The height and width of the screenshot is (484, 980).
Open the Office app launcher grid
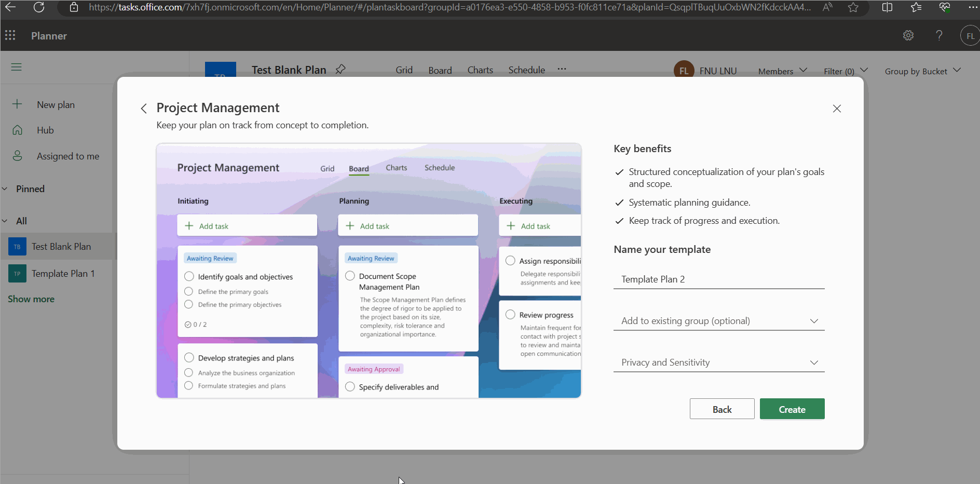click(x=10, y=35)
